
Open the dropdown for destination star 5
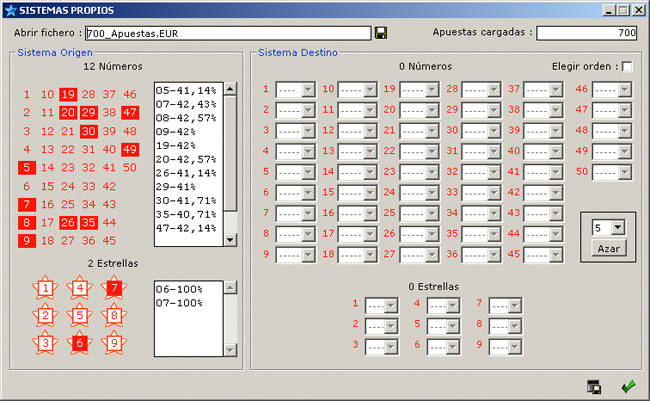453,327
